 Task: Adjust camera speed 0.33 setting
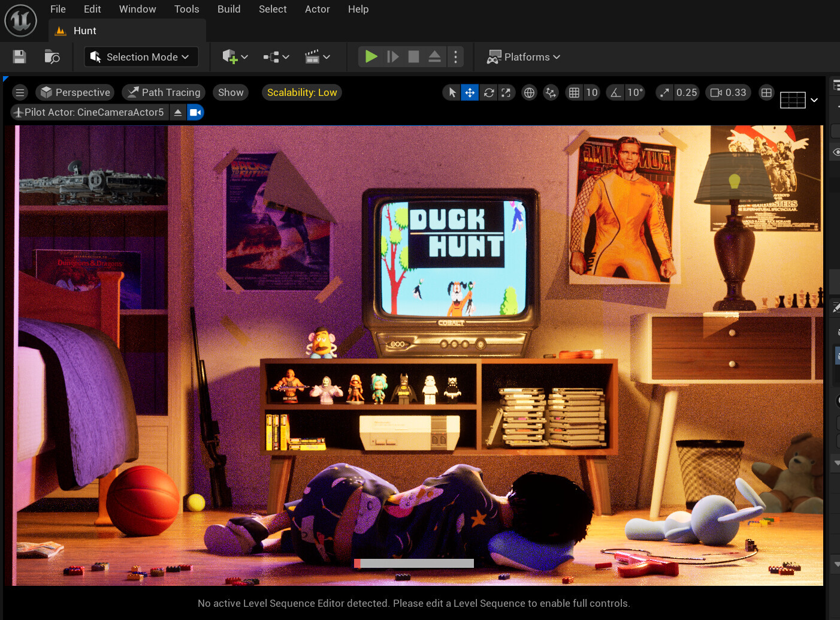pos(729,92)
